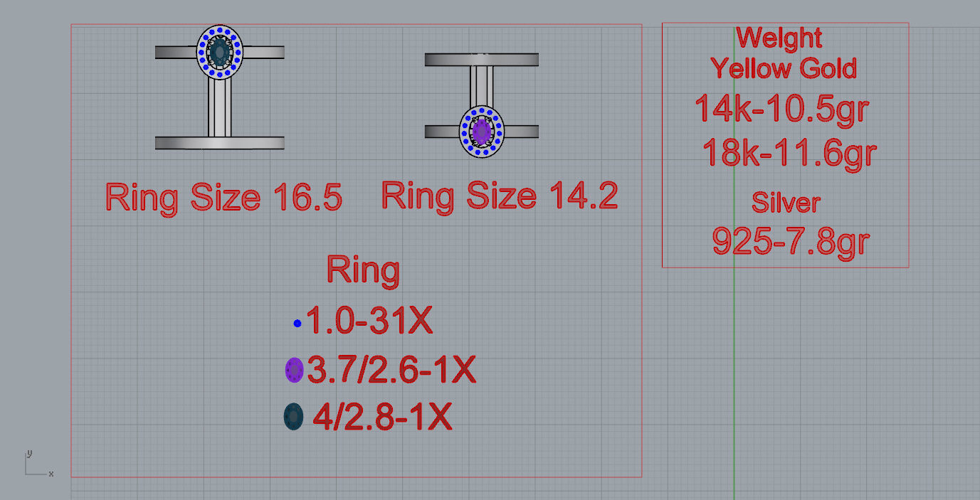Viewport: 980px width, 500px height.
Task: Select the purple center stone on size 14.2 ring
Action: (x=482, y=131)
